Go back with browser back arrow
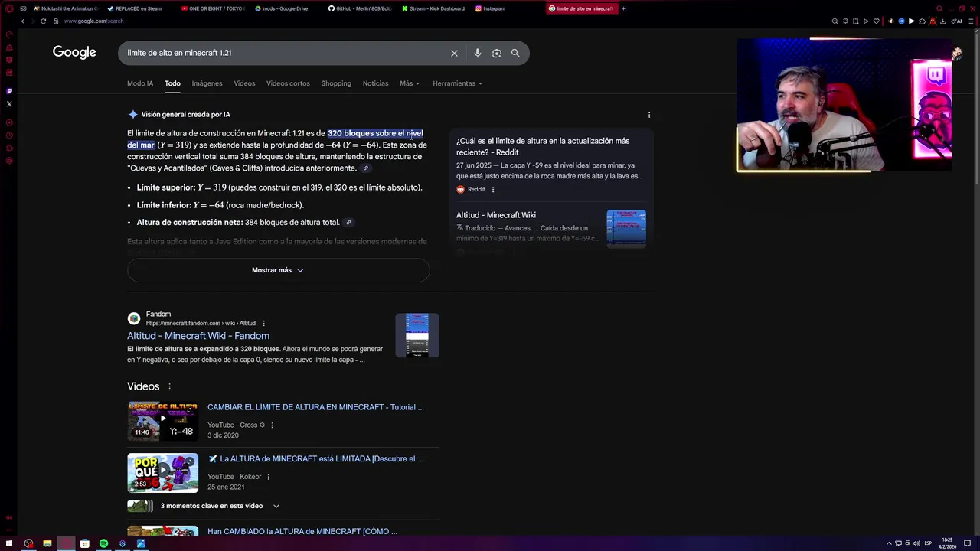This screenshot has width=980, height=551. (23, 21)
